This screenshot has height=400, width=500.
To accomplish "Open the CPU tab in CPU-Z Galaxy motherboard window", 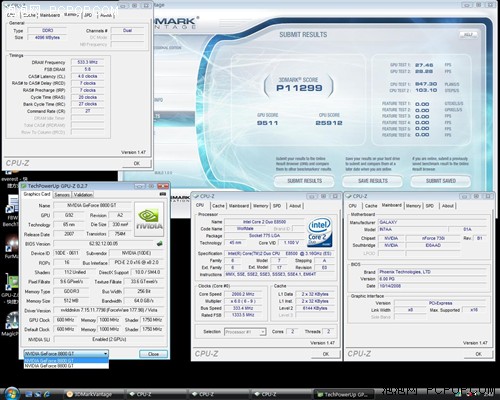I will pyautogui.click(x=353, y=206).
